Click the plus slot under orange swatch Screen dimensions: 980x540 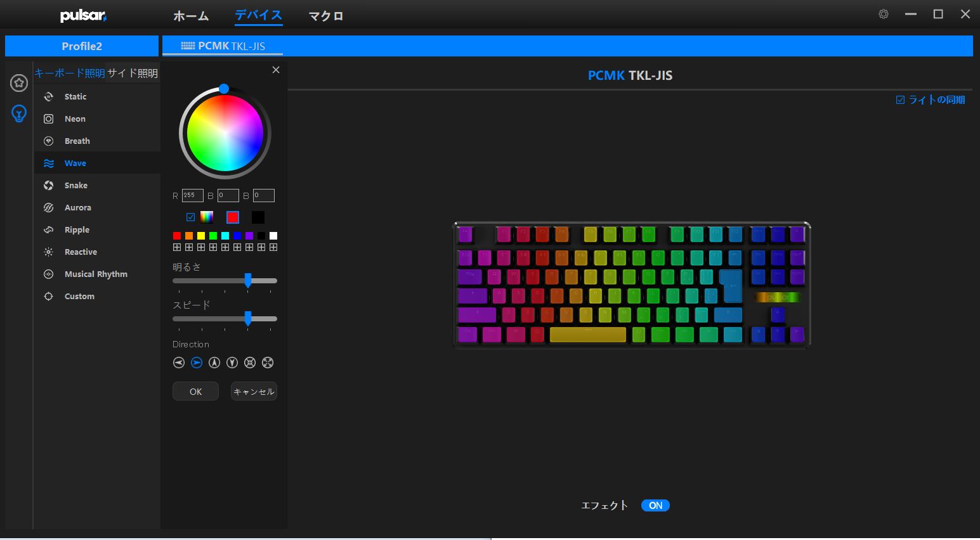click(189, 247)
